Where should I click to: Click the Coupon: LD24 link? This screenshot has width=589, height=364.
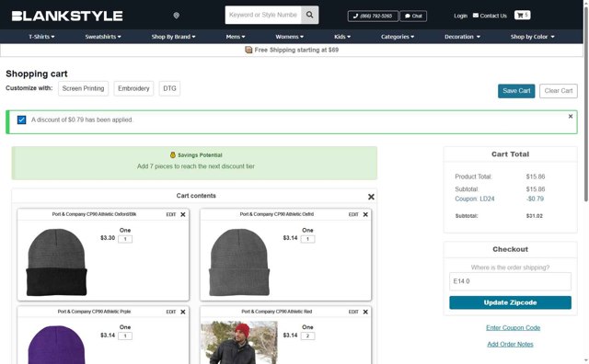pos(475,199)
